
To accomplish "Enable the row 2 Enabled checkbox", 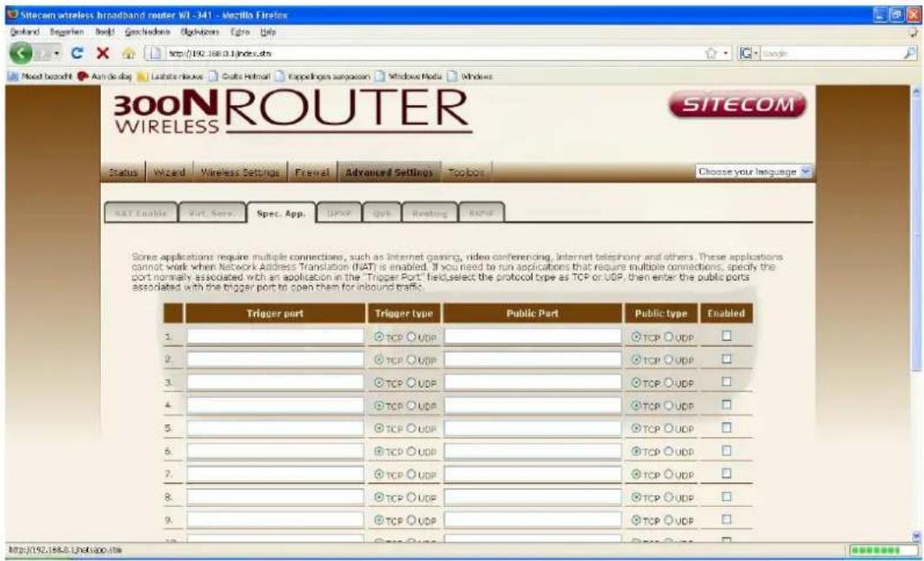I will point(726,358).
